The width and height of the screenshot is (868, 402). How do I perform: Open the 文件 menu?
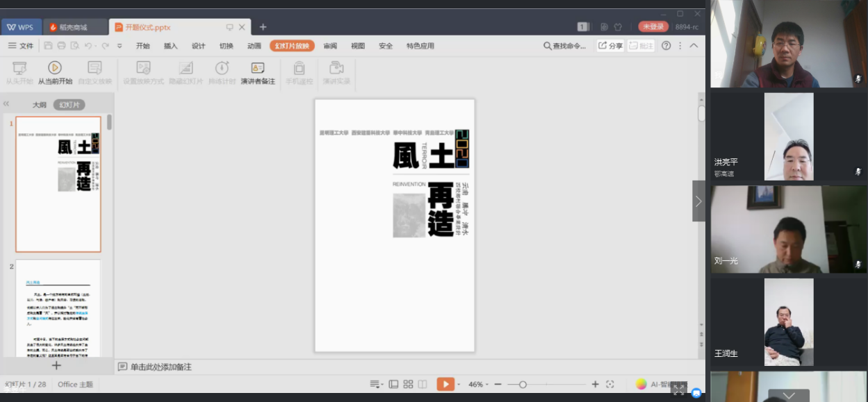pyautogui.click(x=21, y=46)
